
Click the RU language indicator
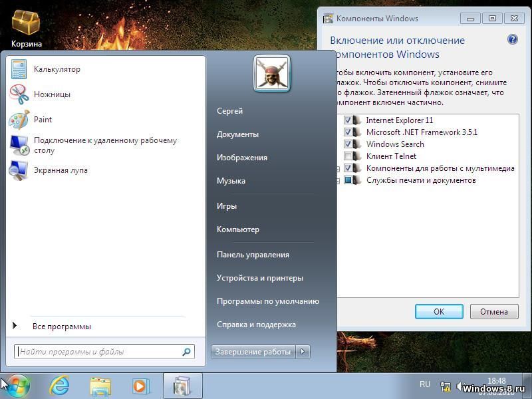tap(424, 384)
